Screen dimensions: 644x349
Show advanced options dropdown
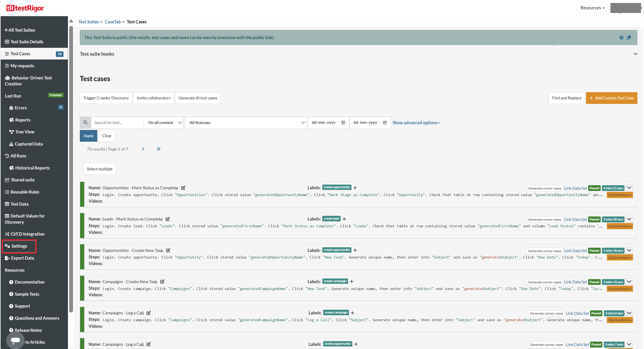click(x=416, y=123)
